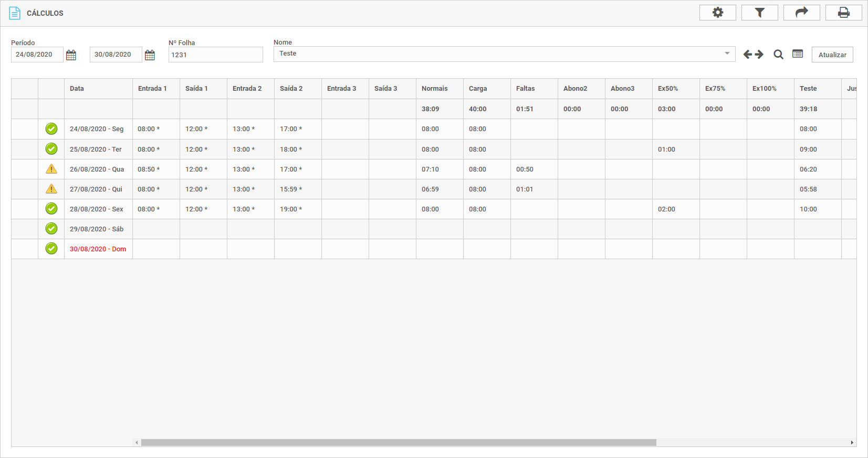Click the share arrow icon
868x458 pixels.
[801, 13]
